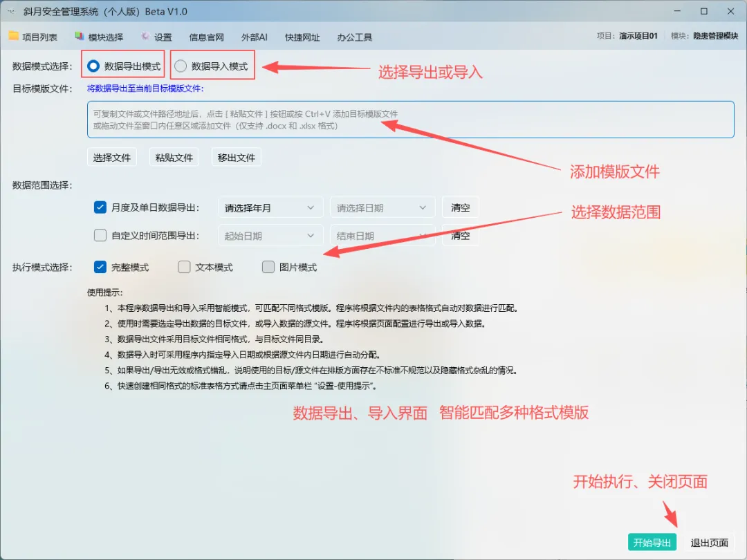The image size is (747, 560).
Task: Click the project name 演示项目01
Action: pos(638,36)
